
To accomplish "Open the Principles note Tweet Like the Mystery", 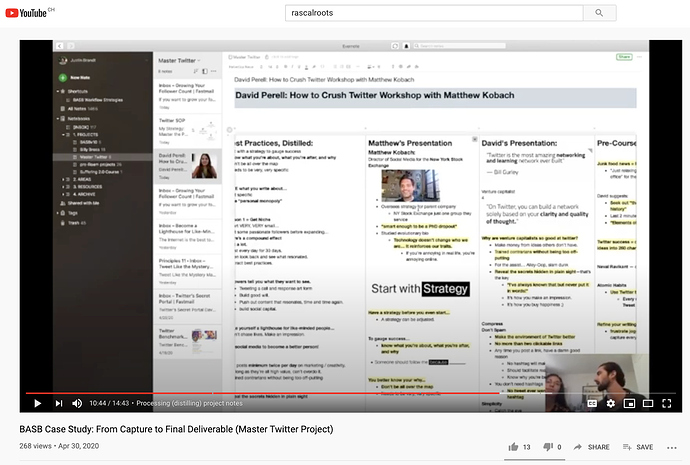I will point(187,271).
